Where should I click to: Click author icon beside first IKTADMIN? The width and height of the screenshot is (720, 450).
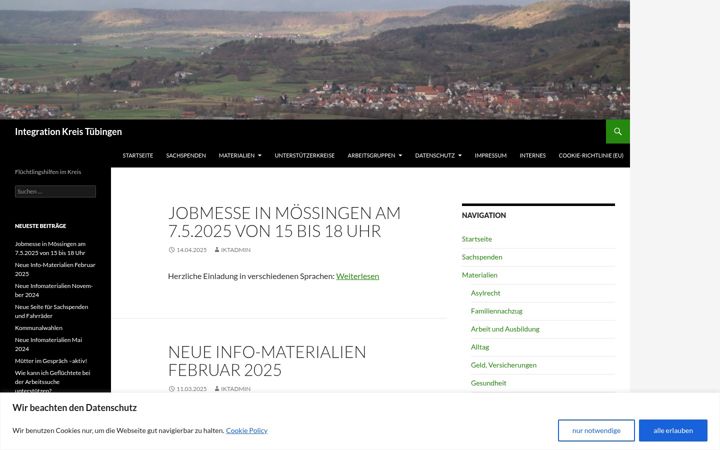(x=217, y=250)
